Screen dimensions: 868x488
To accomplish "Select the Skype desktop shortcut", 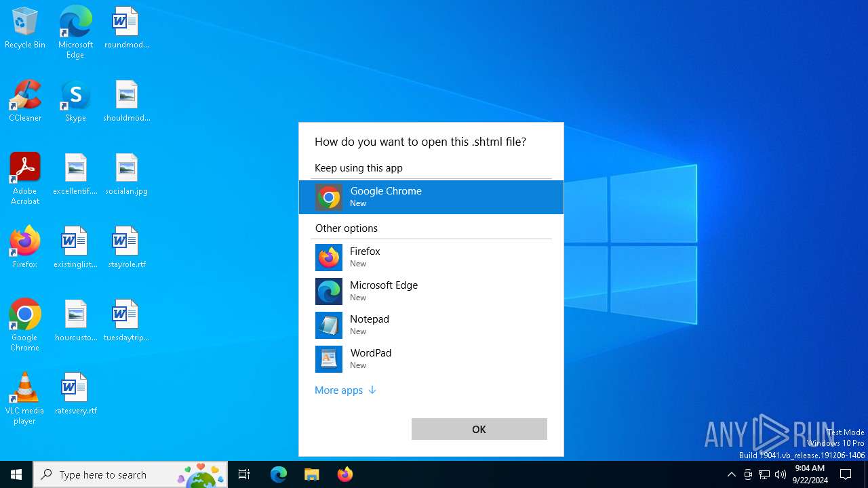I will coord(75,101).
